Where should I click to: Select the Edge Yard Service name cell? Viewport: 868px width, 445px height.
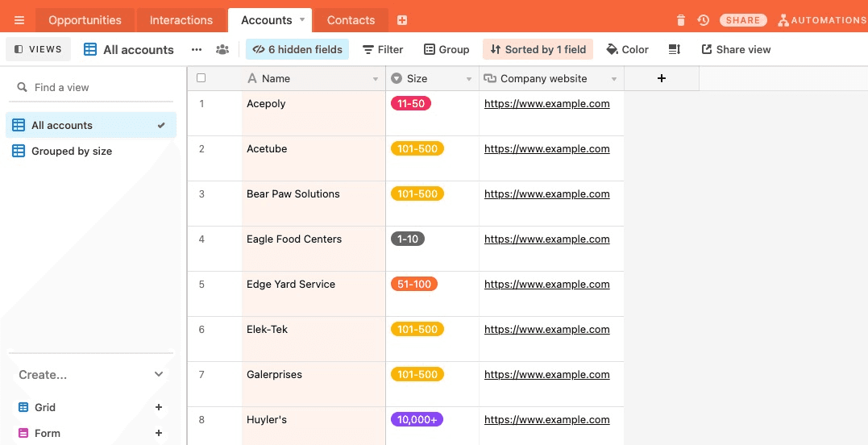[314, 293]
